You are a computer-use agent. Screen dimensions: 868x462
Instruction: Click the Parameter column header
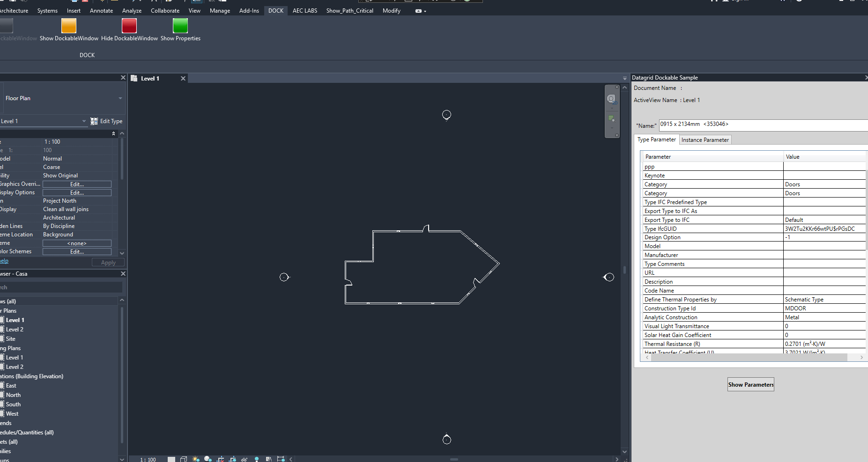pyautogui.click(x=713, y=157)
